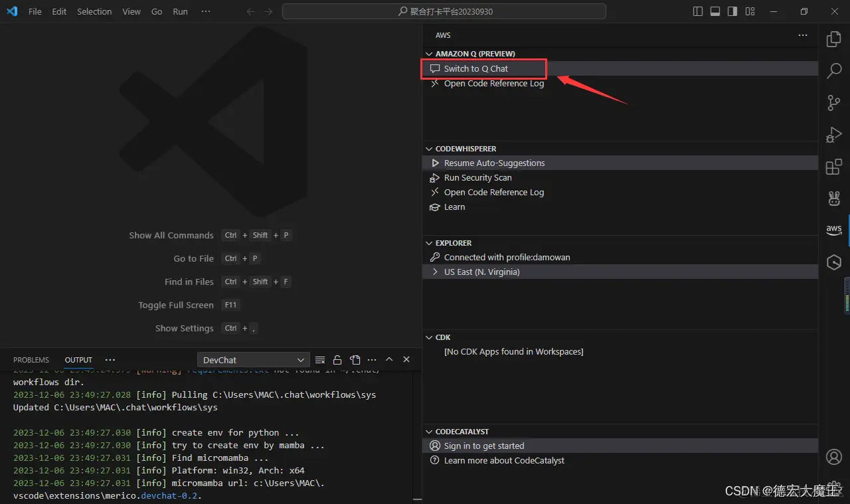Open Accounts menu in activity bar
Image resolution: width=850 pixels, height=504 pixels.
[x=834, y=457]
